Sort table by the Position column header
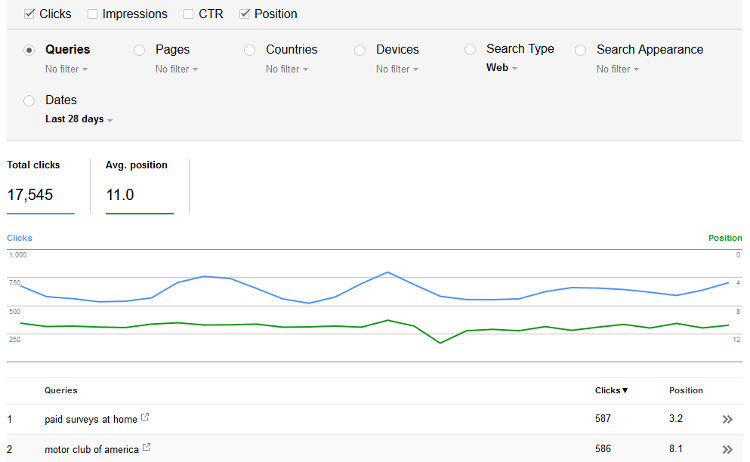This screenshot has height=462, width=750. click(x=686, y=390)
